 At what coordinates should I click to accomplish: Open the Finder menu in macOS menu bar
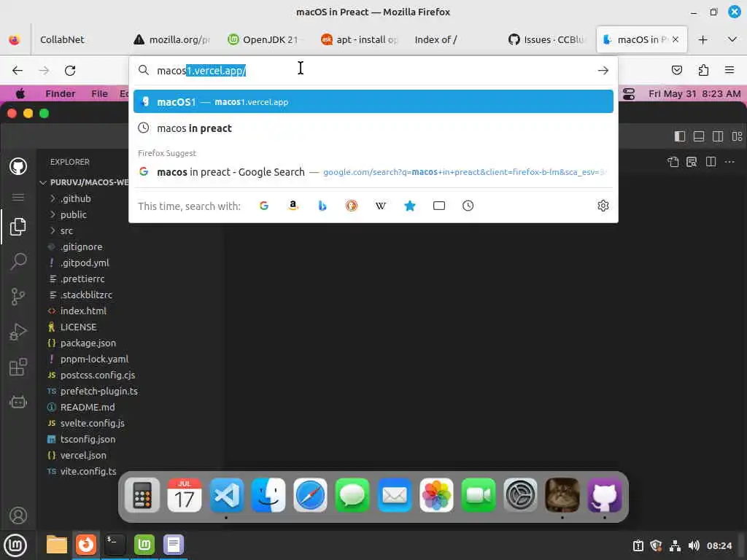point(61,94)
